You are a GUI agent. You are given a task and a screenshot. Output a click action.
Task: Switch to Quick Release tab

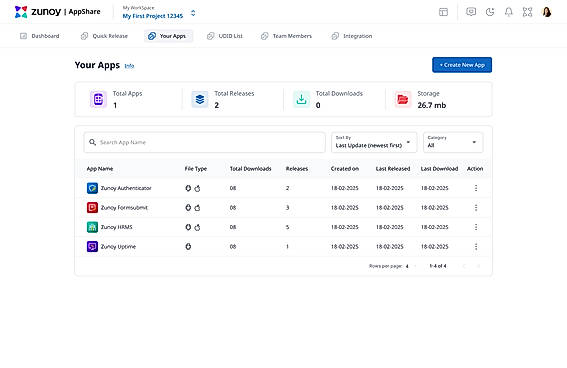(x=105, y=36)
